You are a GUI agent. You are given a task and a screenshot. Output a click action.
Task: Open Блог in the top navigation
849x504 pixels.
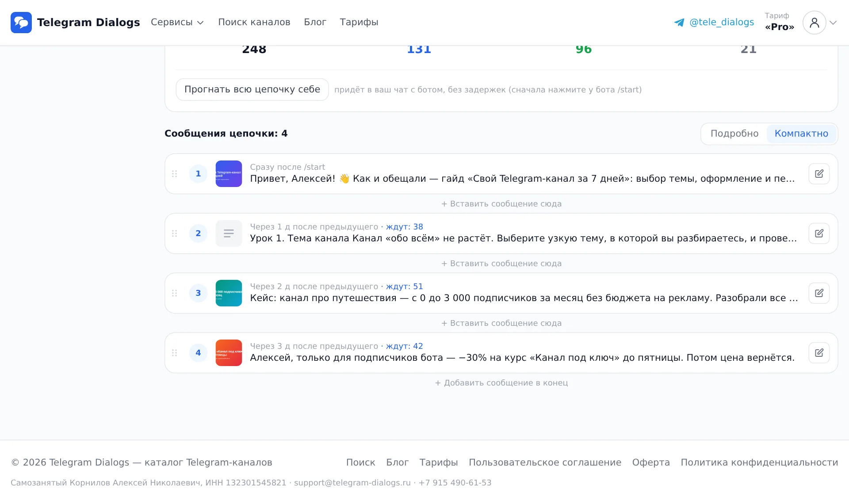coord(315,22)
